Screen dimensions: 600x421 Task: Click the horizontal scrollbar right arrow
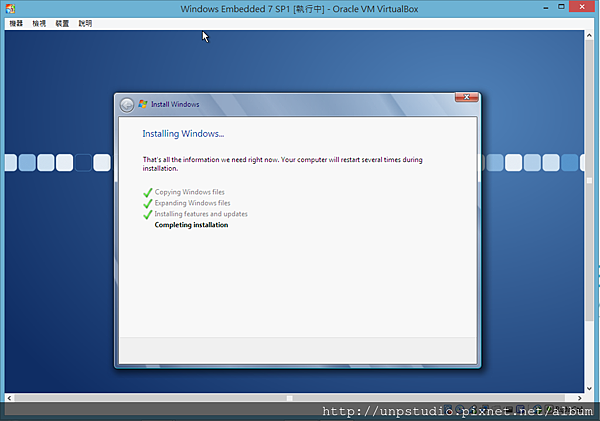(580, 398)
